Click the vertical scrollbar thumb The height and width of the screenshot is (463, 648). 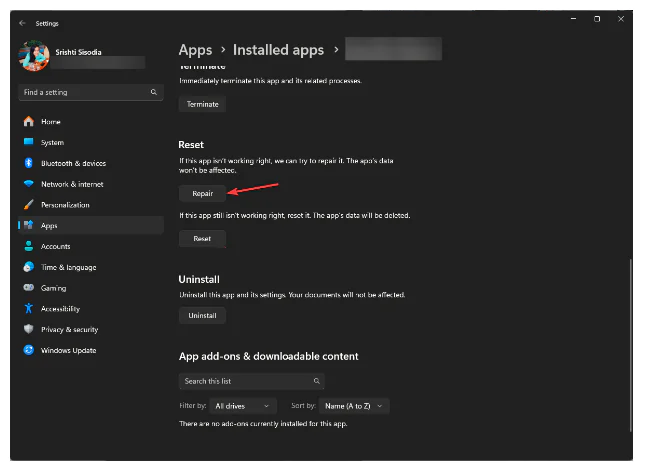click(x=630, y=346)
